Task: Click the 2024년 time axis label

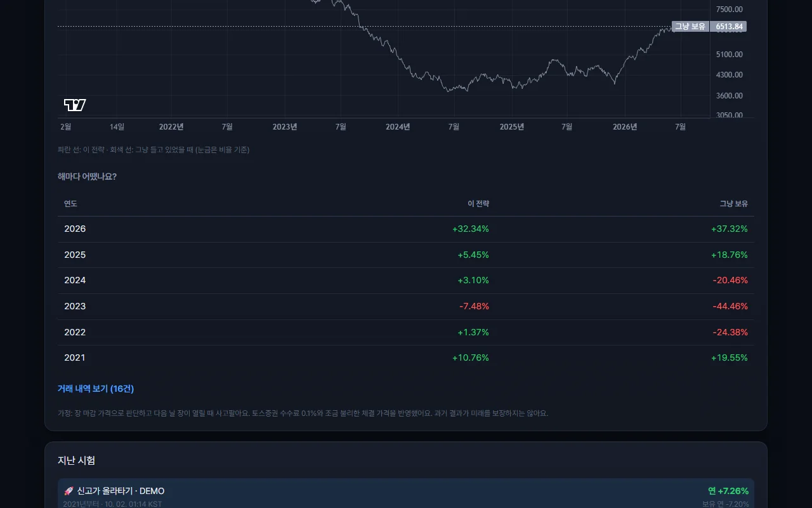Action: [x=398, y=127]
